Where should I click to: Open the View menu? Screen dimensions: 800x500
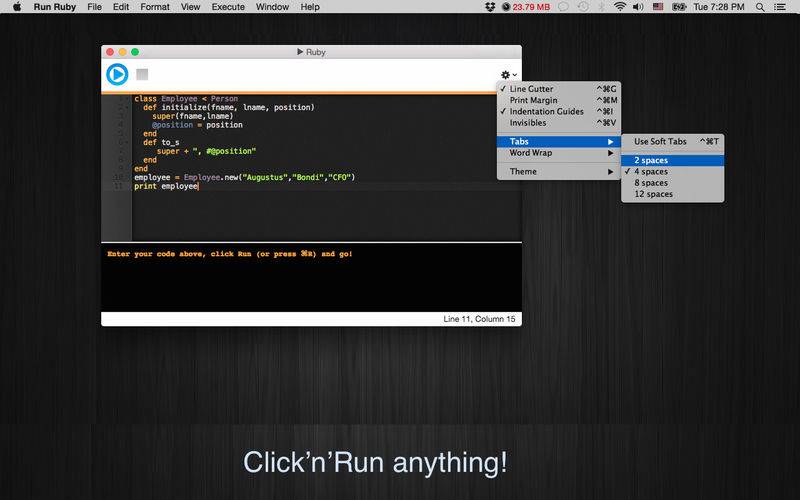[x=190, y=7]
